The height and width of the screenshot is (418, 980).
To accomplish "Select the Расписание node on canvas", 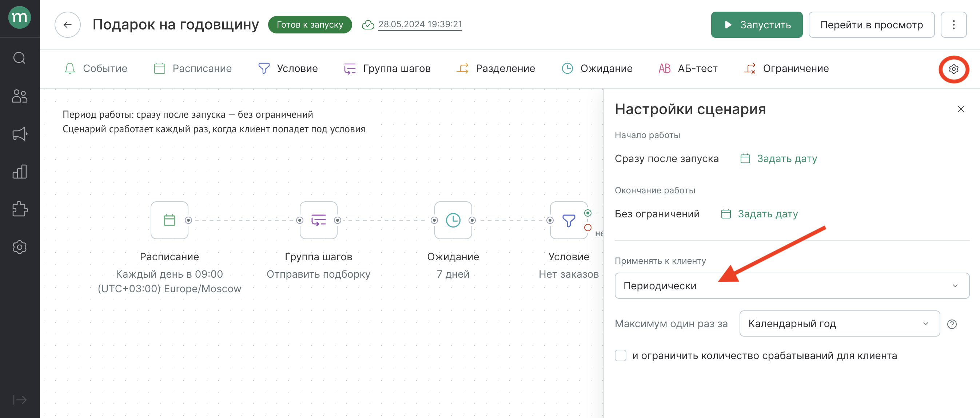I will pyautogui.click(x=169, y=220).
